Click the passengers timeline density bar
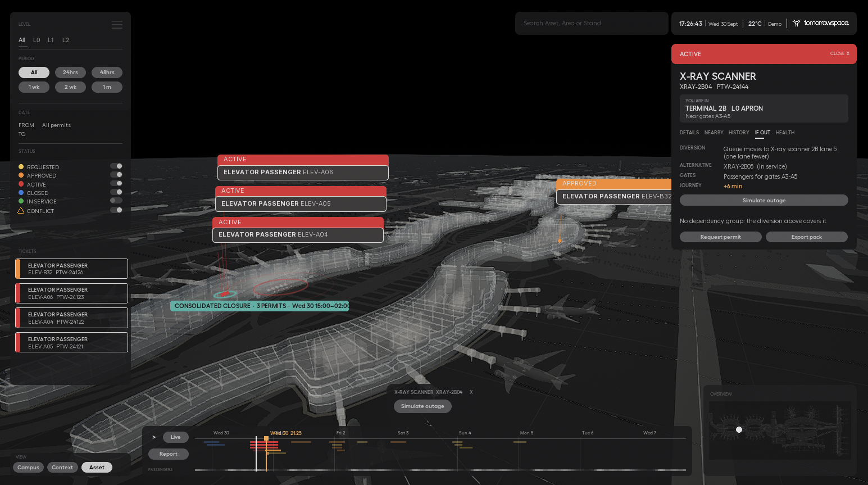 coord(440,470)
